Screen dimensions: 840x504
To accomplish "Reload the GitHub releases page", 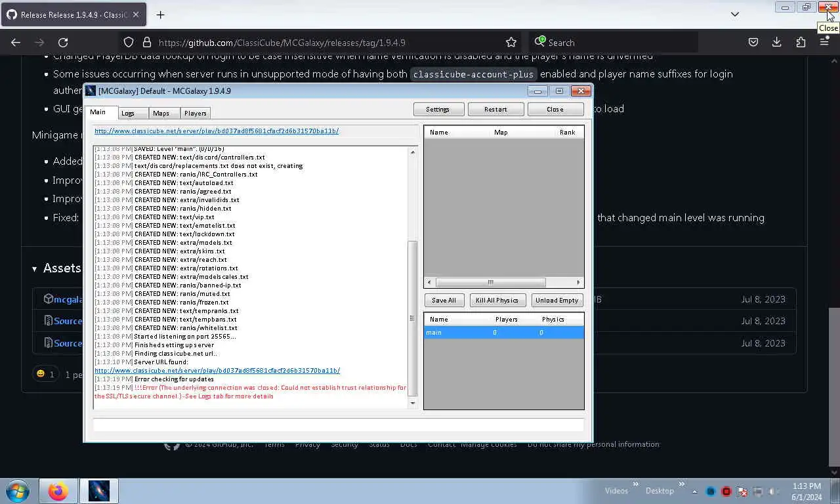I will click(63, 43).
